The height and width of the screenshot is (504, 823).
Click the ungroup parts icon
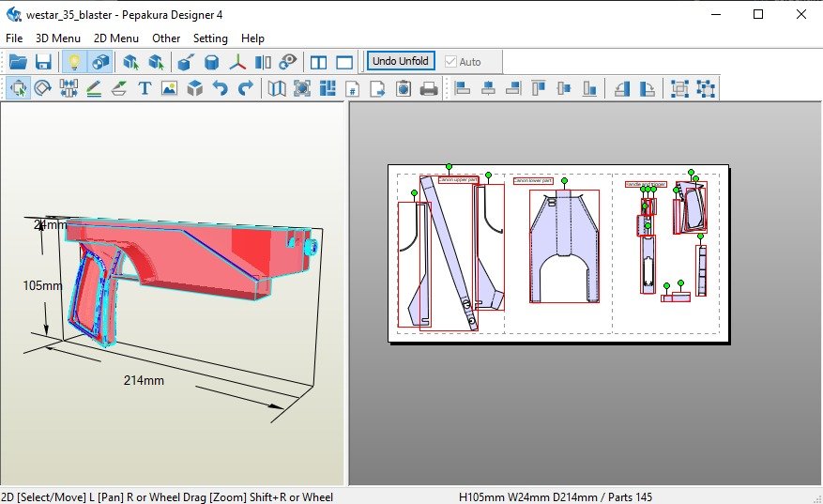[x=706, y=87]
